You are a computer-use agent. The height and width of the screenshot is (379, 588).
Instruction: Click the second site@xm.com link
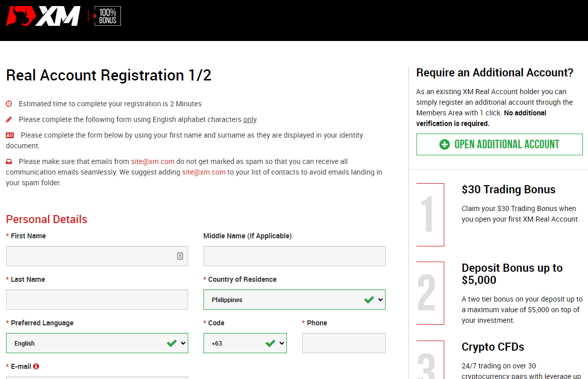coord(203,173)
